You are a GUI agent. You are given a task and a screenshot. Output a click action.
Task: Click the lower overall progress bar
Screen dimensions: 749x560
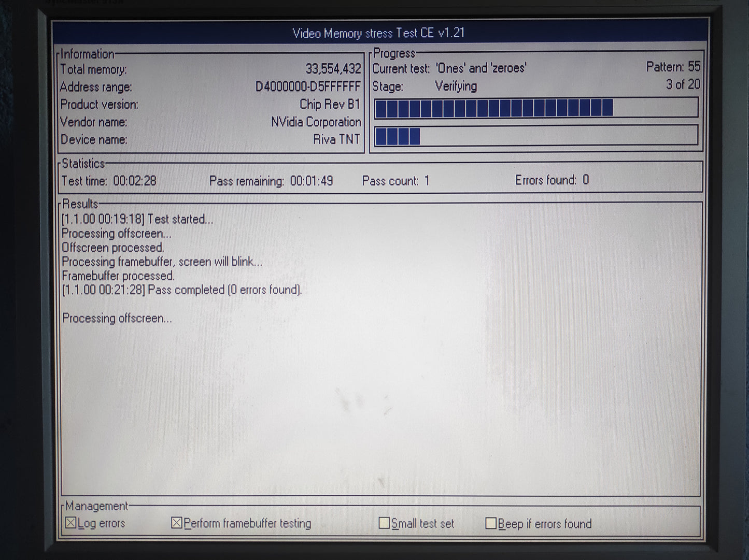[535, 136]
